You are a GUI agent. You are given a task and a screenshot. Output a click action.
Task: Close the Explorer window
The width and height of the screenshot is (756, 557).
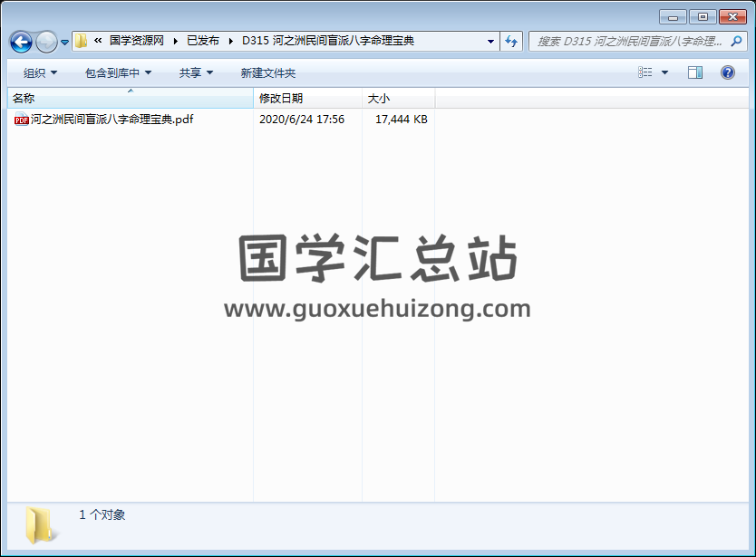(x=732, y=17)
